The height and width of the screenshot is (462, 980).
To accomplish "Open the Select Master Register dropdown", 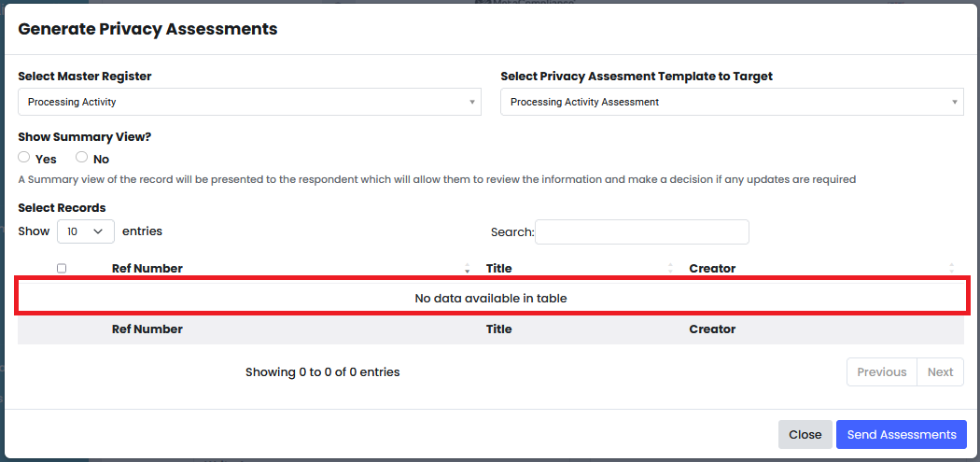I will pyautogui.click(x=249, y=102).
